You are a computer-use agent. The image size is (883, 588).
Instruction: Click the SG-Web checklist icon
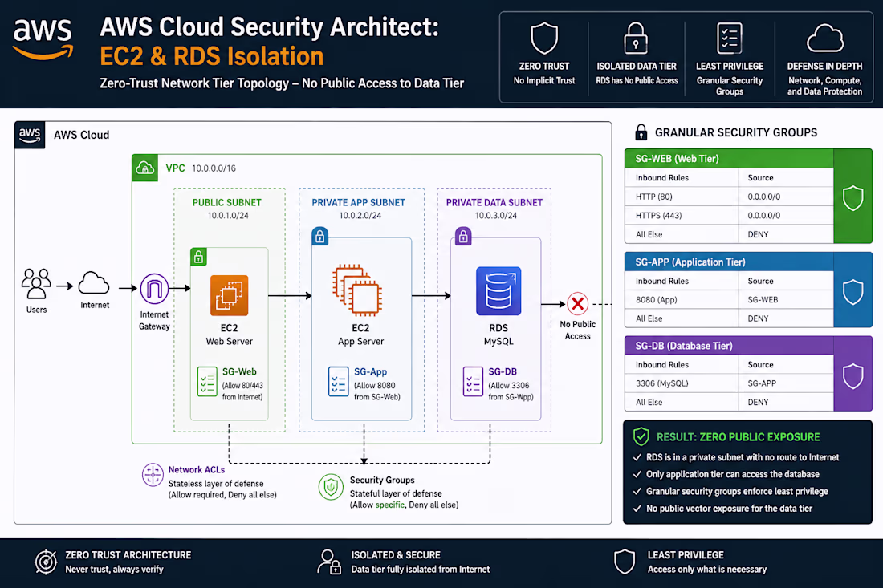coord(207,382)
